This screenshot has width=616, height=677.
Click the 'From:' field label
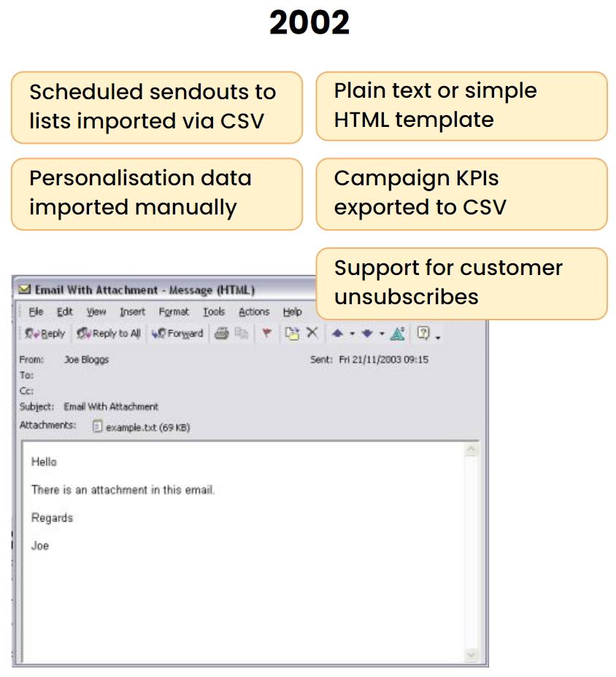(31, 359)
